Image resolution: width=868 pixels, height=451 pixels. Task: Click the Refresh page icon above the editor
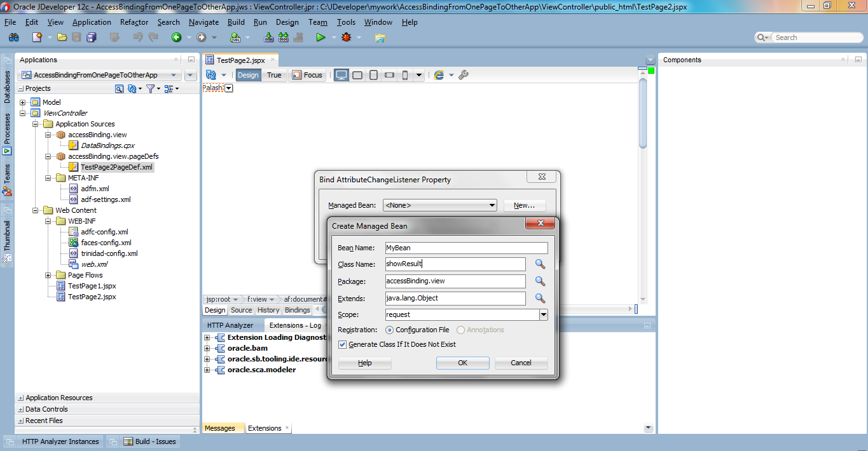(x=212, y=74)
